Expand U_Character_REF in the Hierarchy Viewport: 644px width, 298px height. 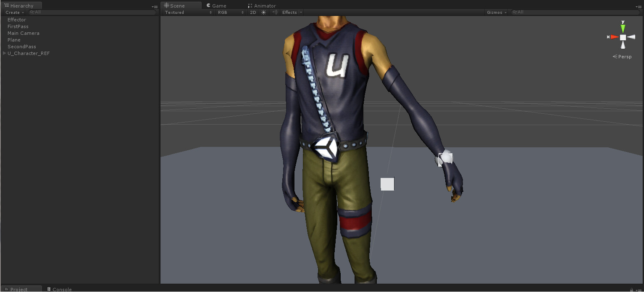[4, 53]
